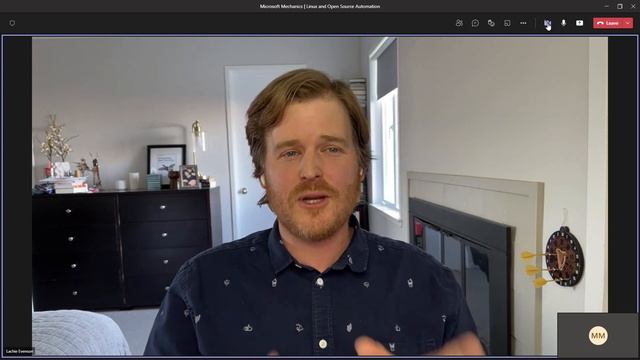Click the shield security icon
Viewport: 640px width, 360px height.
[x=12, y=23]
